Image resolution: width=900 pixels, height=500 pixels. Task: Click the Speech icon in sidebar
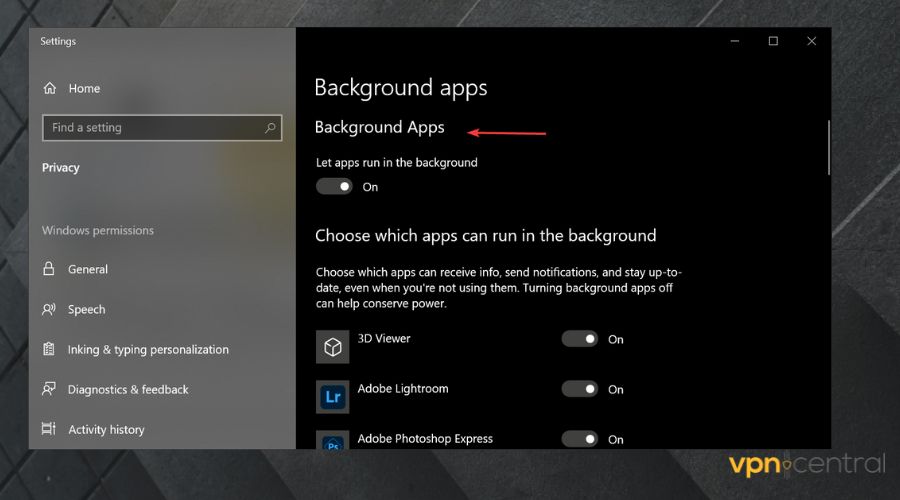(x=49, y=309)
